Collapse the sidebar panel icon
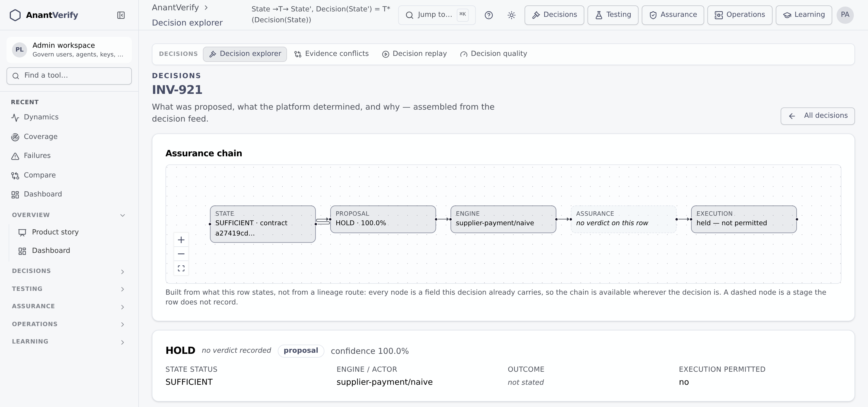Image resolution: width=868 pixels, height=407 pixels. click(121, 15)
